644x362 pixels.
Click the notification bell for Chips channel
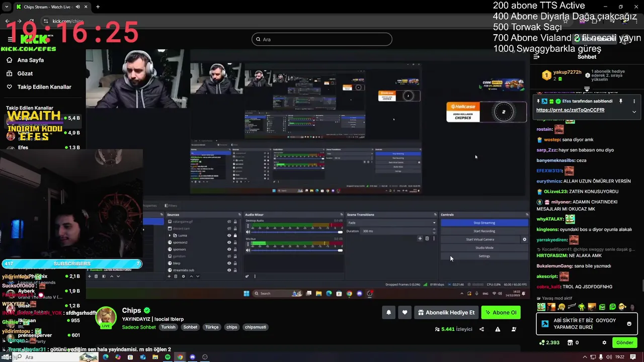pos(388,312)
